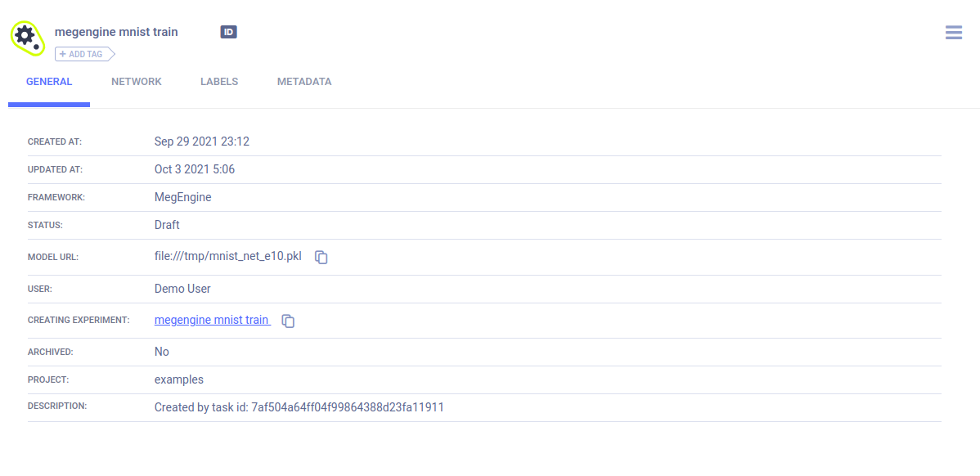Open the Network tab

tap(137, 82)
